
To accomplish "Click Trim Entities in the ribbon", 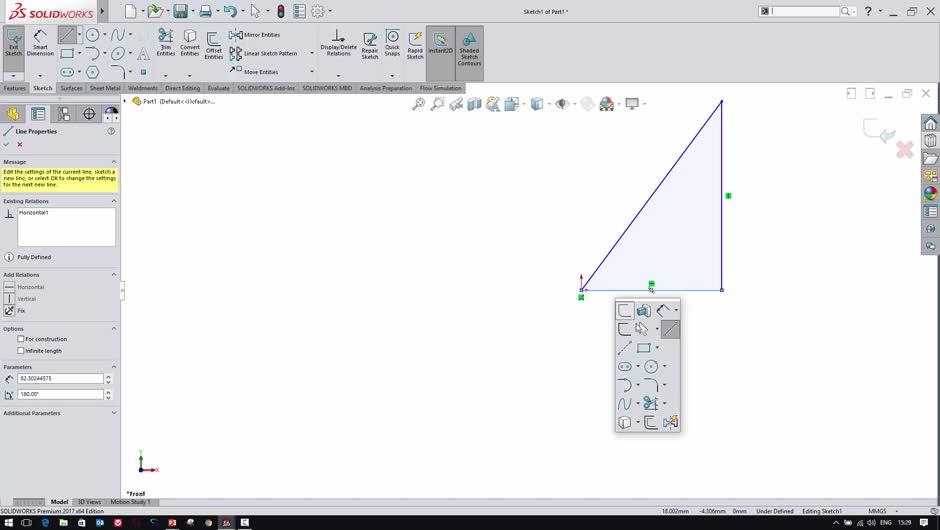I will (165, 42).
